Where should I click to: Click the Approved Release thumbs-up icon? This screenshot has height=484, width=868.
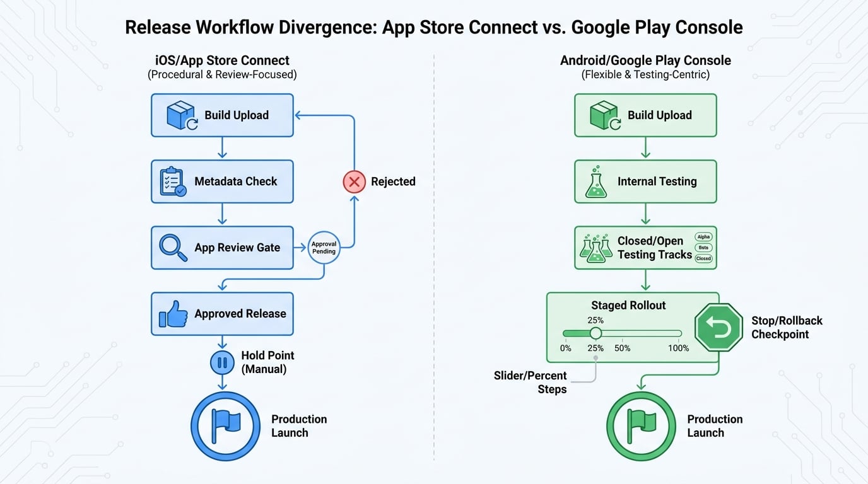(x=173, y=314)
